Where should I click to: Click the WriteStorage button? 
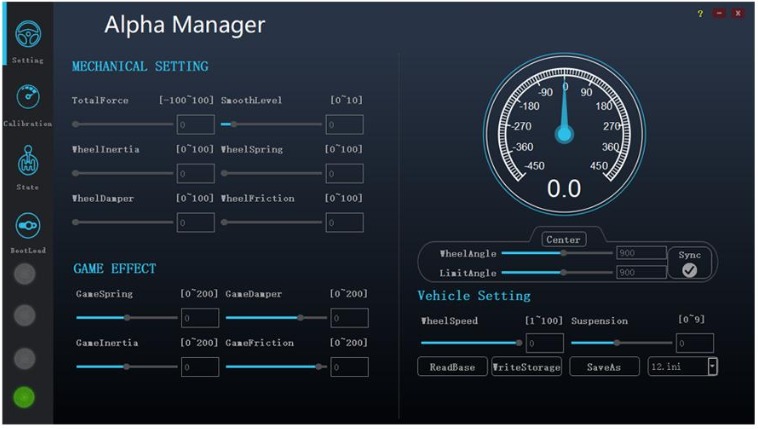coord(526,367)
